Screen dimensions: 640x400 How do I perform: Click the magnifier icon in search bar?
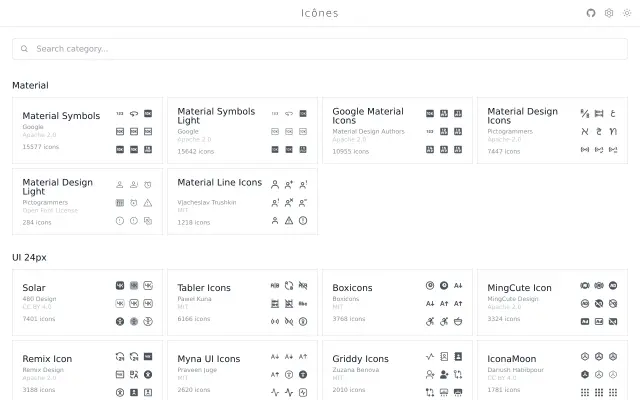pos(24,49)
